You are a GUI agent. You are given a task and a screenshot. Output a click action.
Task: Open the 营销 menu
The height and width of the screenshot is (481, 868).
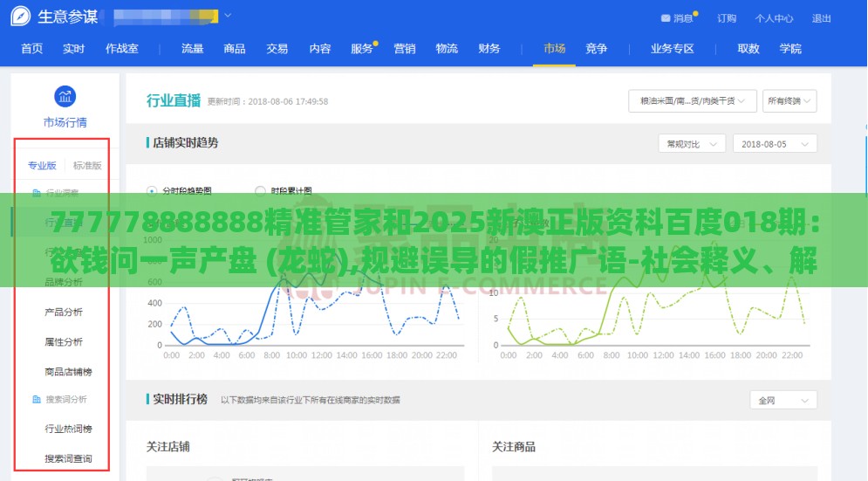point(405,49)
